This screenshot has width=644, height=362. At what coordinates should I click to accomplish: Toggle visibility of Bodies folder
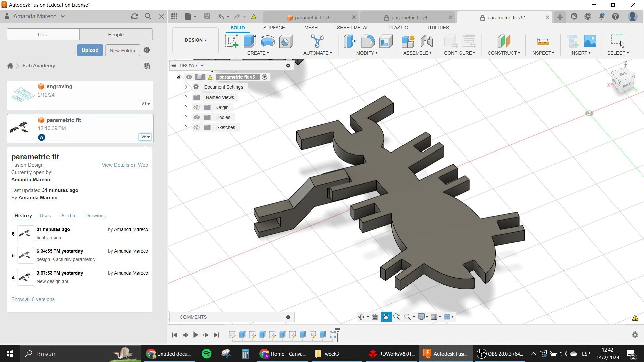[197, 117]
